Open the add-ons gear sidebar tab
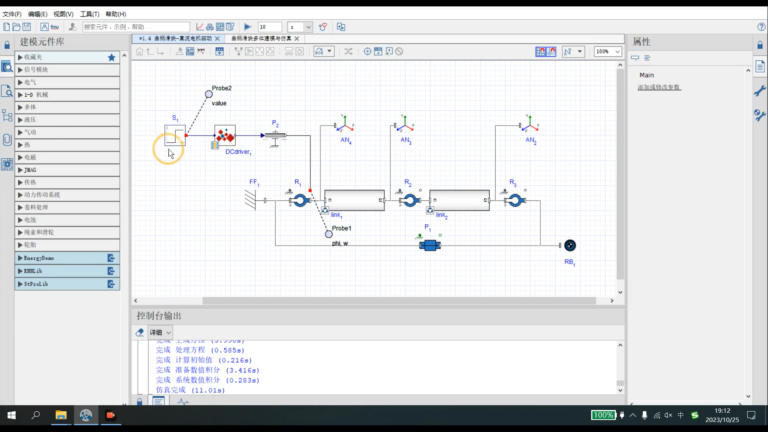Image resolution: width=768 pixels, height=432 pixels. [x=7, y=164]
